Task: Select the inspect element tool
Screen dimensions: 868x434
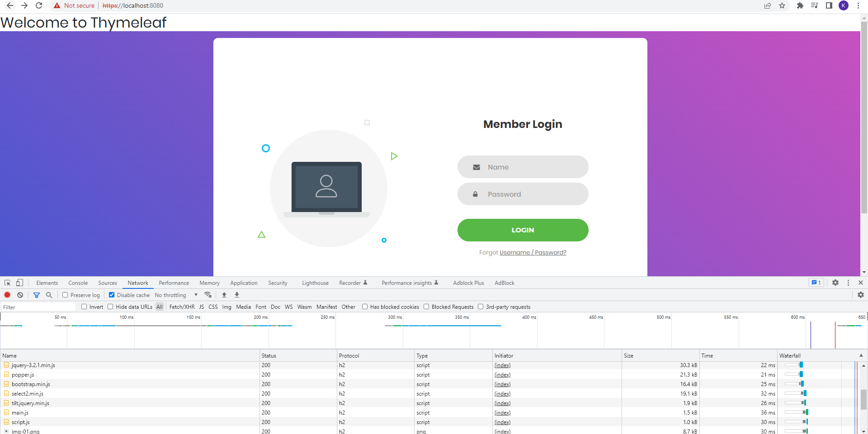Action: pos(7,283)
